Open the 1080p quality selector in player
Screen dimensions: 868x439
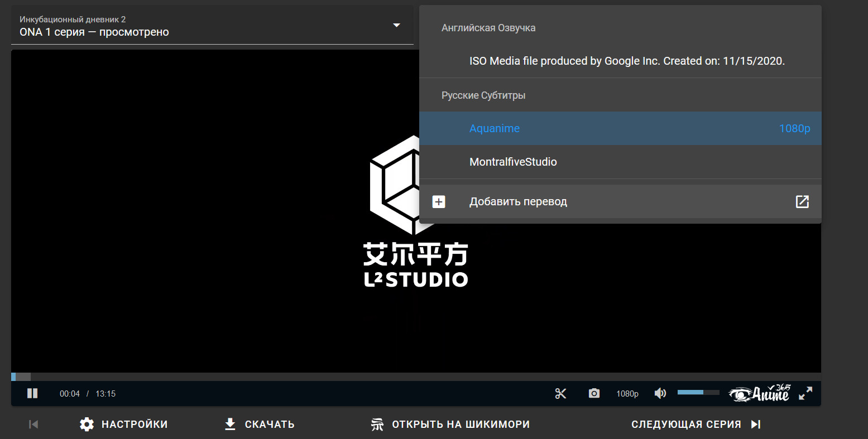tap(627, 394)
